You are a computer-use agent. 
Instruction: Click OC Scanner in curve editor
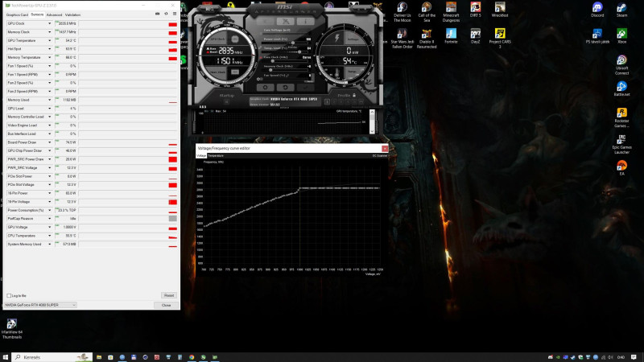tap(380, 155)
